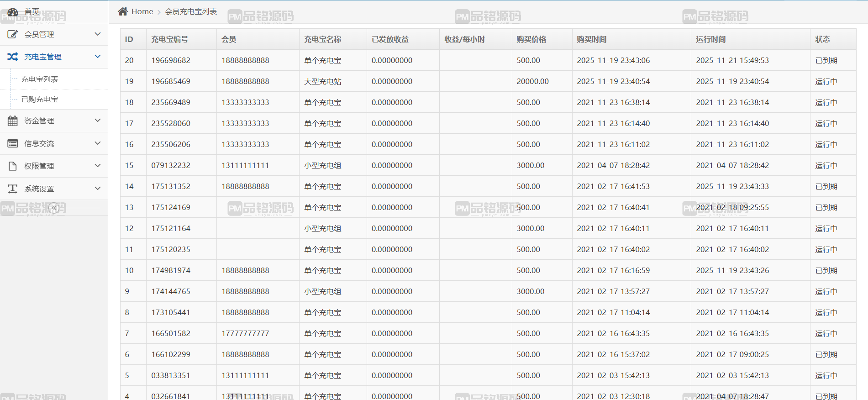Click the shuffle icon for 充电宝管理
This screenshot has height=400, width=868.
point(13,57)
